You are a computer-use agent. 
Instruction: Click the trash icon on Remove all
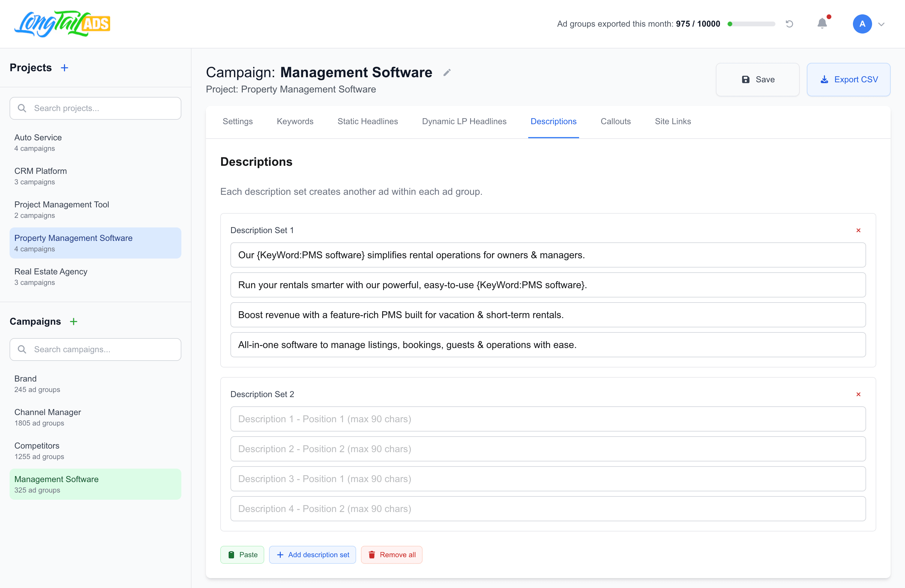click(372, 554)
